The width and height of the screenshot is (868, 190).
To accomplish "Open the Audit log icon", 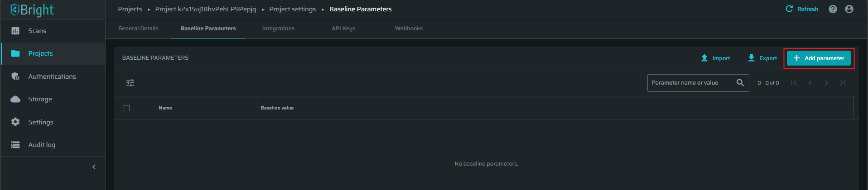I will [15, 145].
